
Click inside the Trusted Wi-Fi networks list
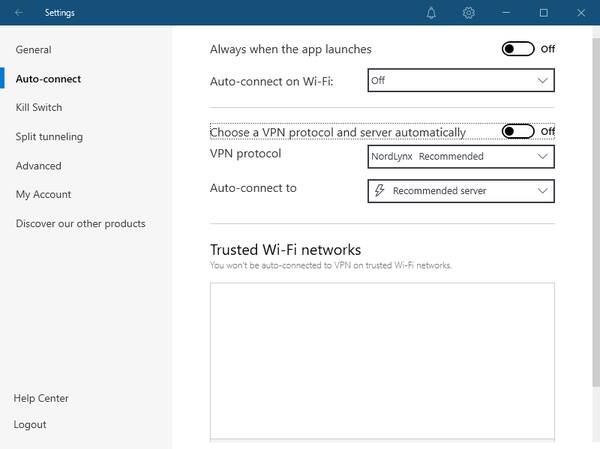(382, 361)
